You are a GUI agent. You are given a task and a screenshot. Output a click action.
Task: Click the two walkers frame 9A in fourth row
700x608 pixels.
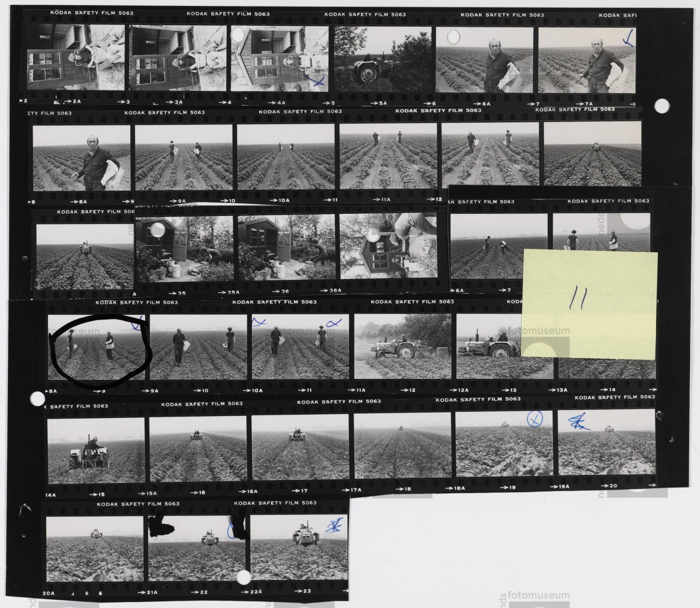tap(198, 347)
